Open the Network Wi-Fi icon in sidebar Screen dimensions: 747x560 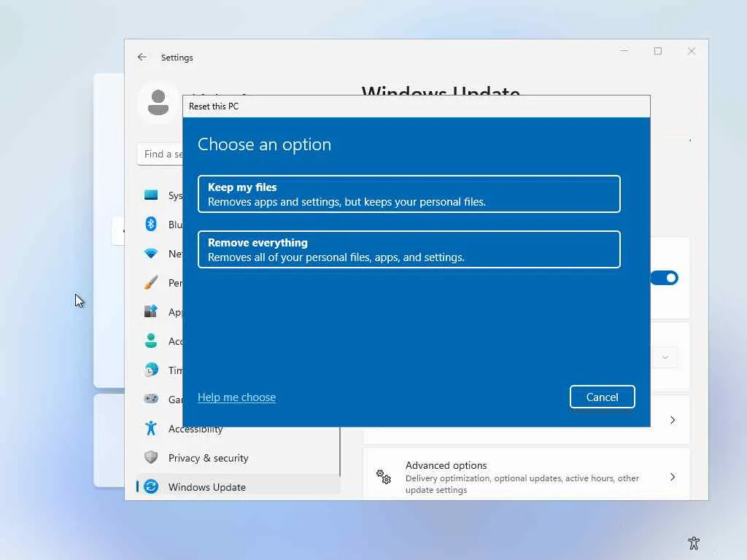pos(151,253)
